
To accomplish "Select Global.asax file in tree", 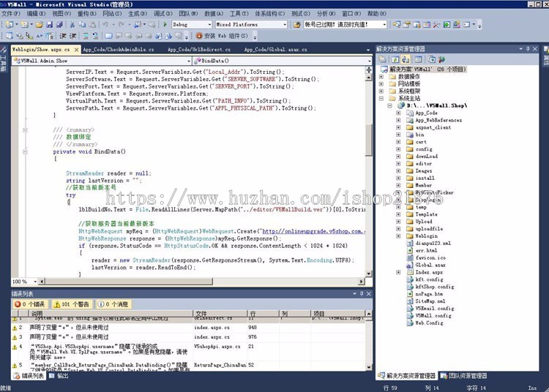I will (430, 265).
